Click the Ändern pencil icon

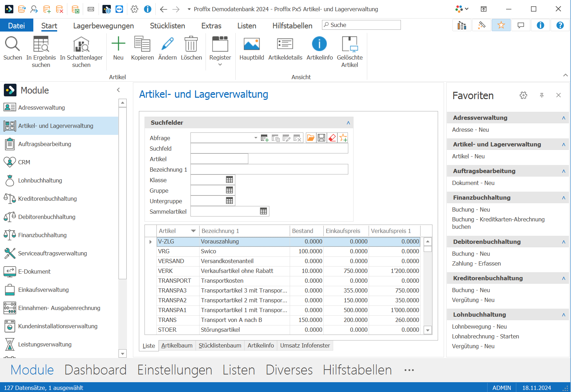[167, 44]
